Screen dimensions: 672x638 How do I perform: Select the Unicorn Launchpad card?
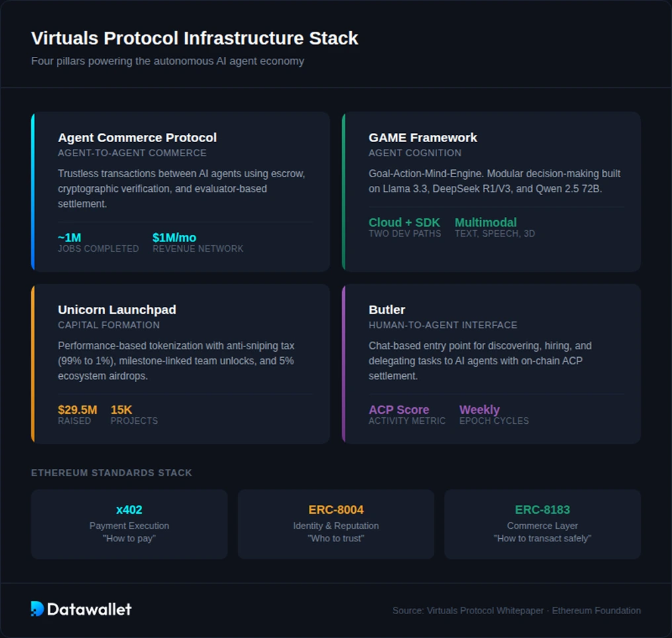tap(180, 363)
